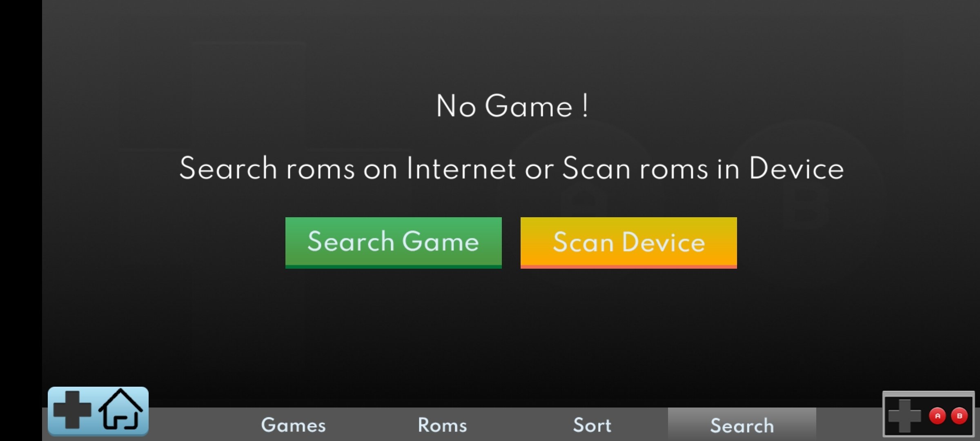The height and width of the screenshot is (441, 980).
Task: Open the Games tab
Action: click(x=293, y=425)
